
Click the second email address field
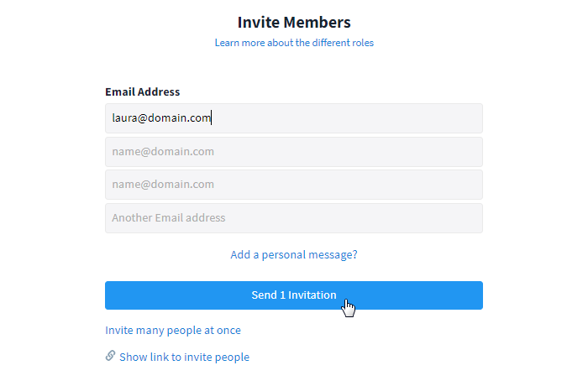point(294,152)
